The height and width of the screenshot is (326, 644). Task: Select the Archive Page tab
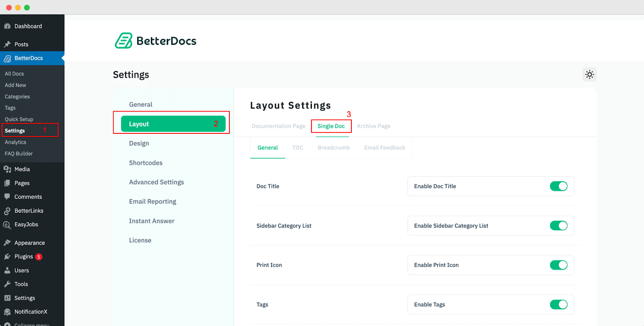(x=373, y=126)
